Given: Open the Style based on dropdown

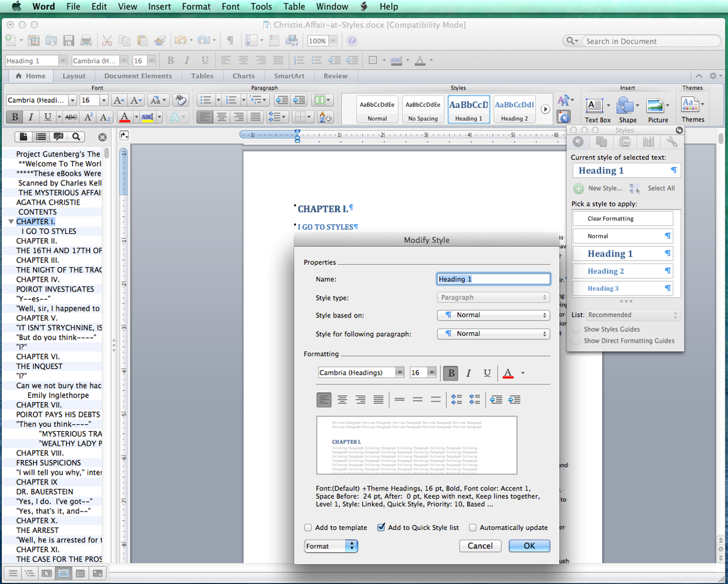Looking at the screenshot, I should [x=494, y=315].
